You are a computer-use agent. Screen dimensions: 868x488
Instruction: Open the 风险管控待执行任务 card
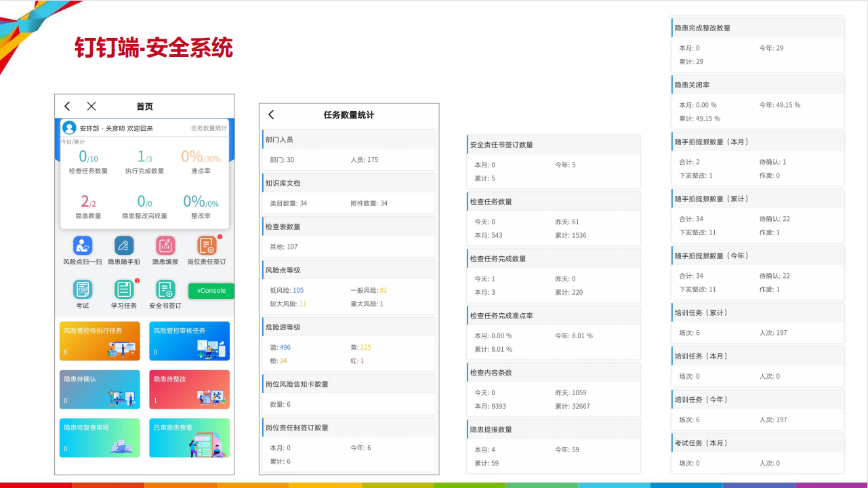coord(100,341)
